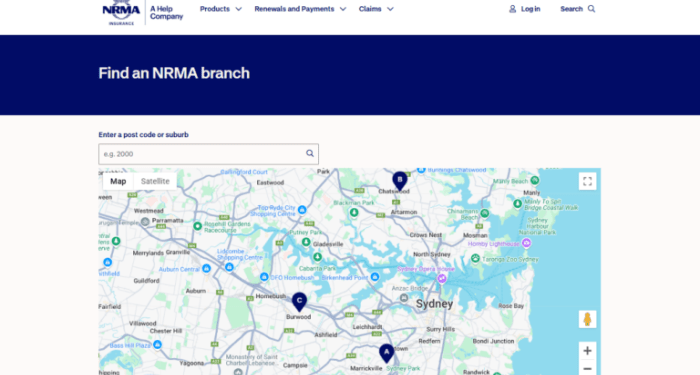This screenshot has height=375, width=700.
Task: Click the Auburn Central shopping pin
Action: pyautogui.click(x=206, y=268)
